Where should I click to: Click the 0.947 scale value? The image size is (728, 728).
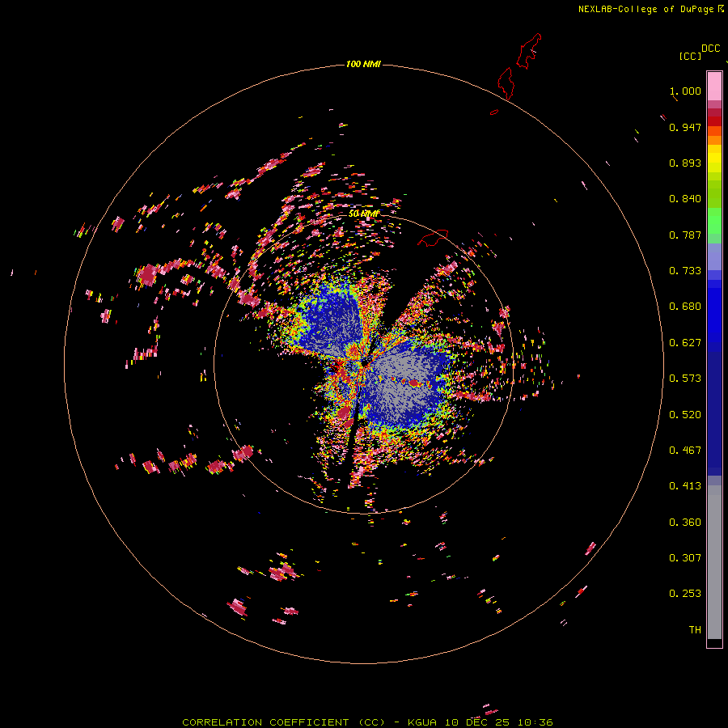[x=685, y=127]
